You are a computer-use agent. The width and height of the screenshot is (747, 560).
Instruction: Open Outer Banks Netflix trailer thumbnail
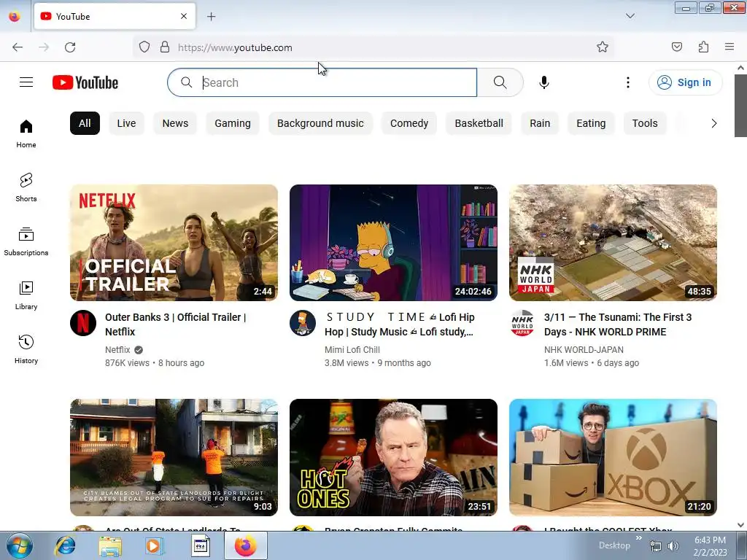click(x=174, y=243)
